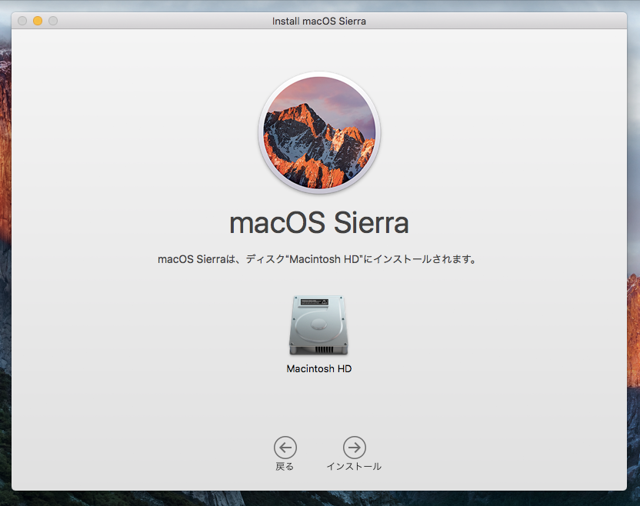This screenshot has width=640, height=506.
Task: Click the greyed-out zoom window button
Action: pos(53,21)
